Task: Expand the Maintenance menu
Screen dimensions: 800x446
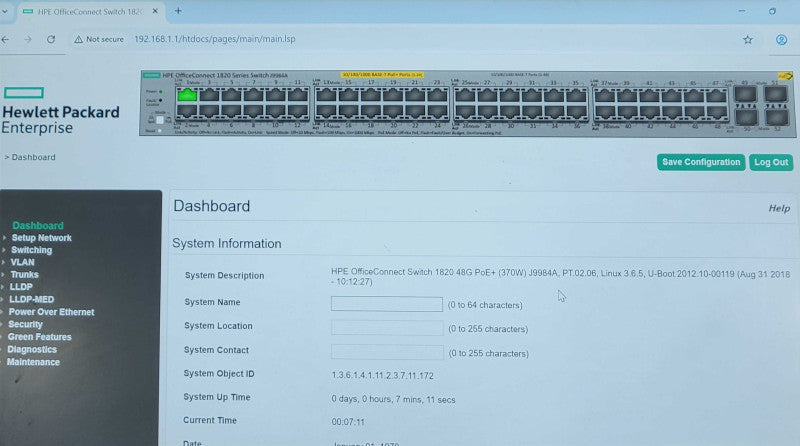Action: coord(33,362)
